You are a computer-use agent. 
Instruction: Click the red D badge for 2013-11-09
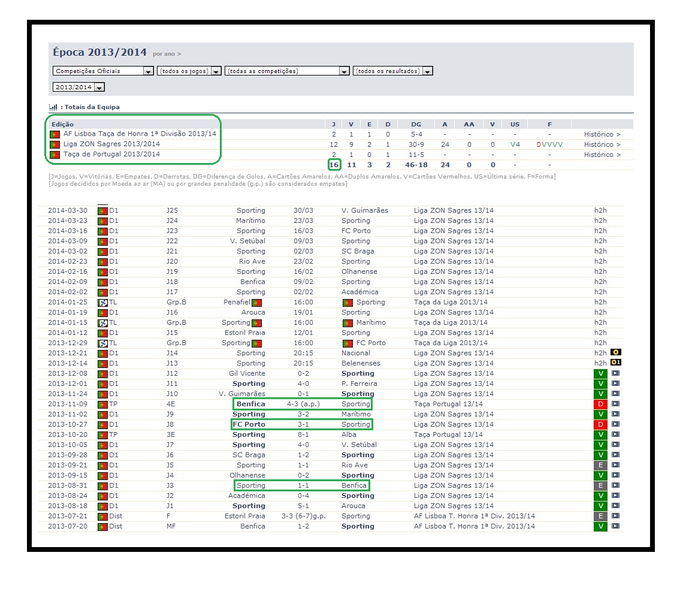601,404
